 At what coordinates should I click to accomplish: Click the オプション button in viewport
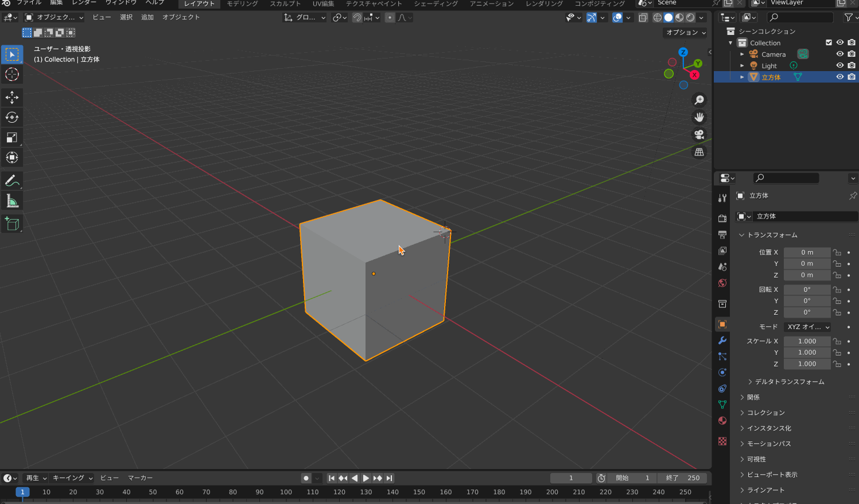tap(685, 33)
